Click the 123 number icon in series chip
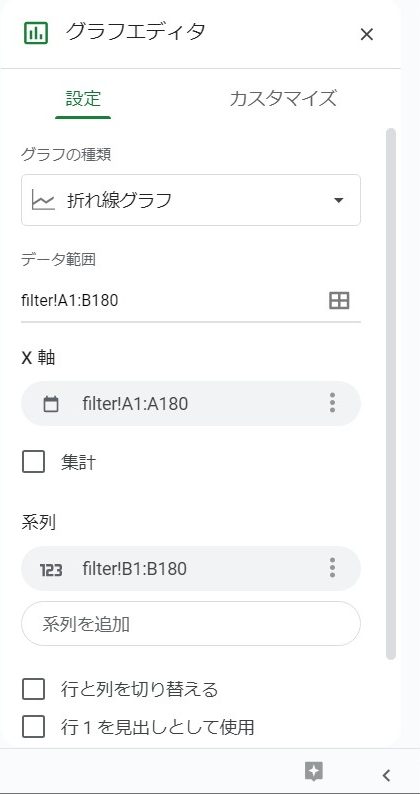Image resolution: width=420 pixels, height=794 pixels. [x=51, y=570]
